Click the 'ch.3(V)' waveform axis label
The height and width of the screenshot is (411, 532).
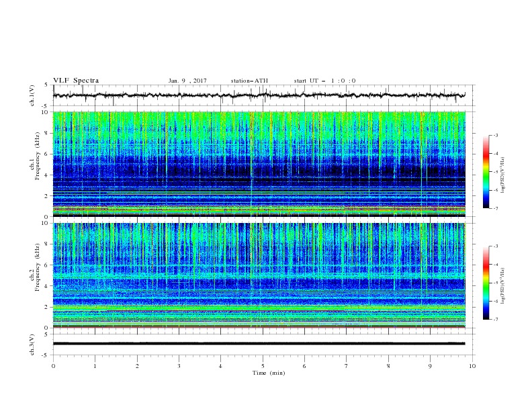(32, 345)
